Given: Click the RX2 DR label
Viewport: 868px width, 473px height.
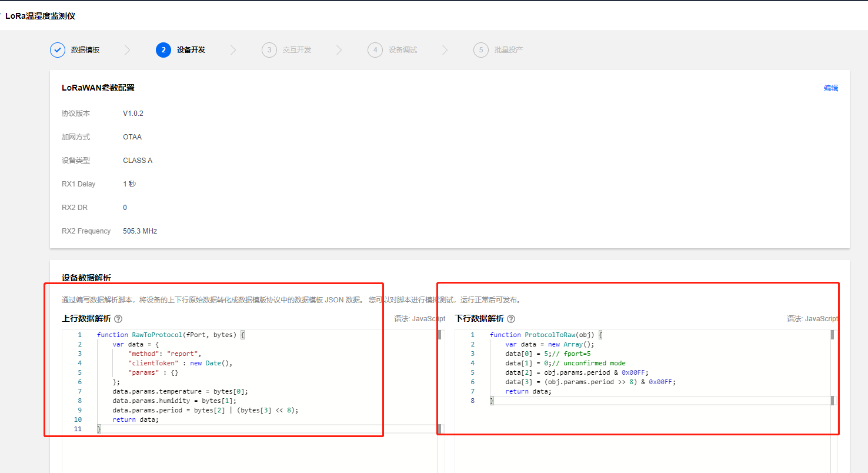Looking at the screenshot, I should coord(75,208).
